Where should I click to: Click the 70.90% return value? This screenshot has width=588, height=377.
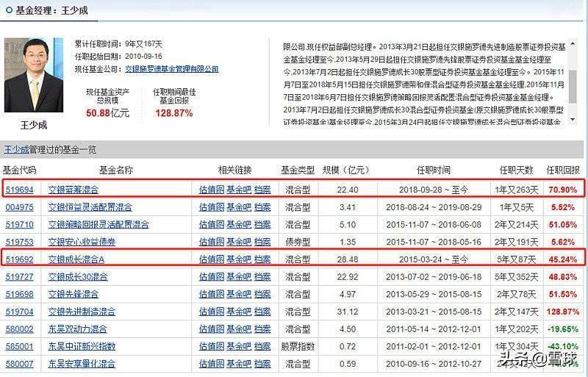click(x=563, y=190)
